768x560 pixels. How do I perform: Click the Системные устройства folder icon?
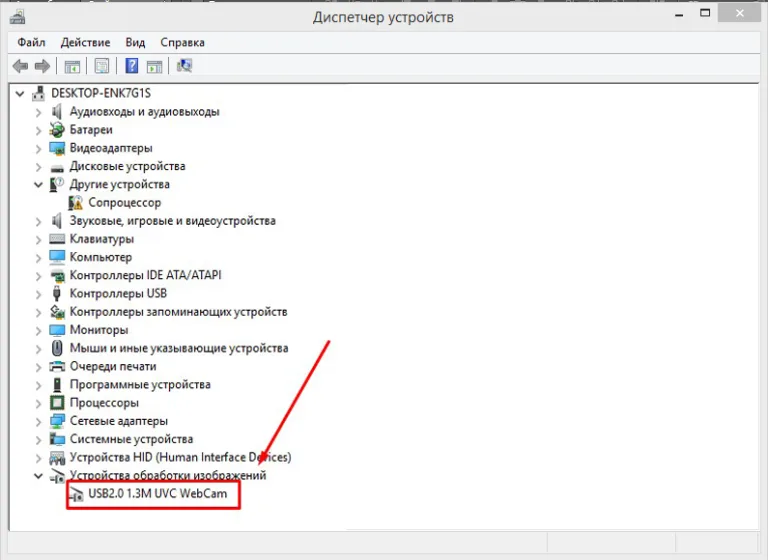(57, 439)
